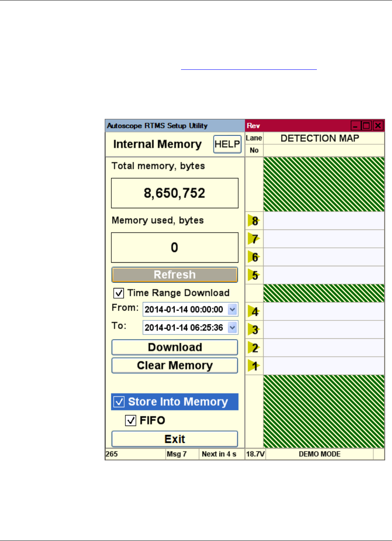Click the memory used value 0
The height and width of the screenshot is (541, 392).
click(175, 248)
